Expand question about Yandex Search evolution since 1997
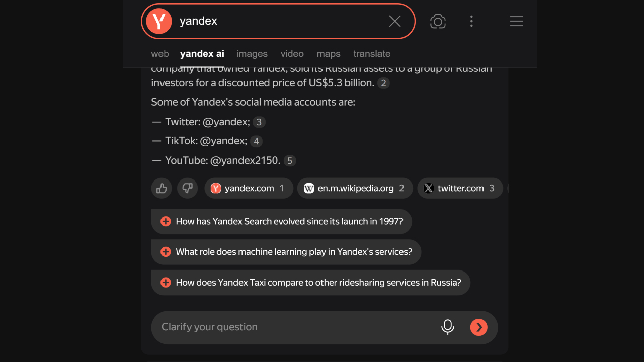 tap(282, 221)
